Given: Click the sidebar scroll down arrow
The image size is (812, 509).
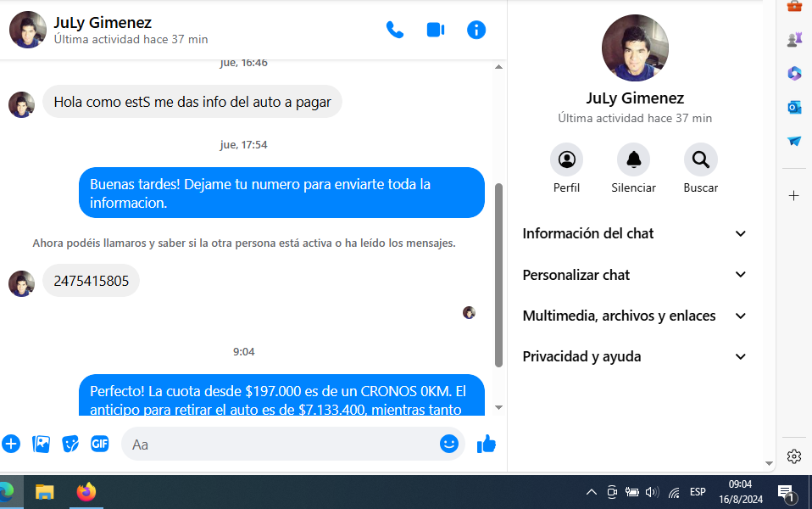Looking at the screenshot, I should pos(769,464).
